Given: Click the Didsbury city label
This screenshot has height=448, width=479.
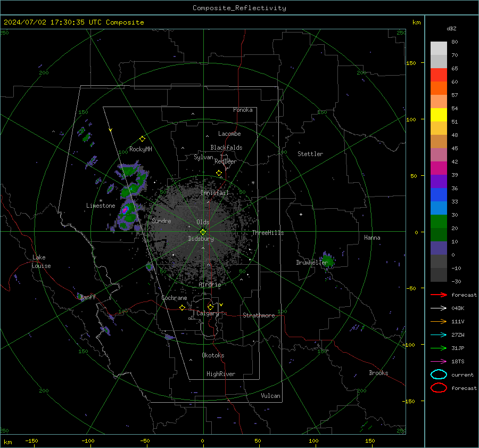Looking at the screenshot, I should pos(201,239).
